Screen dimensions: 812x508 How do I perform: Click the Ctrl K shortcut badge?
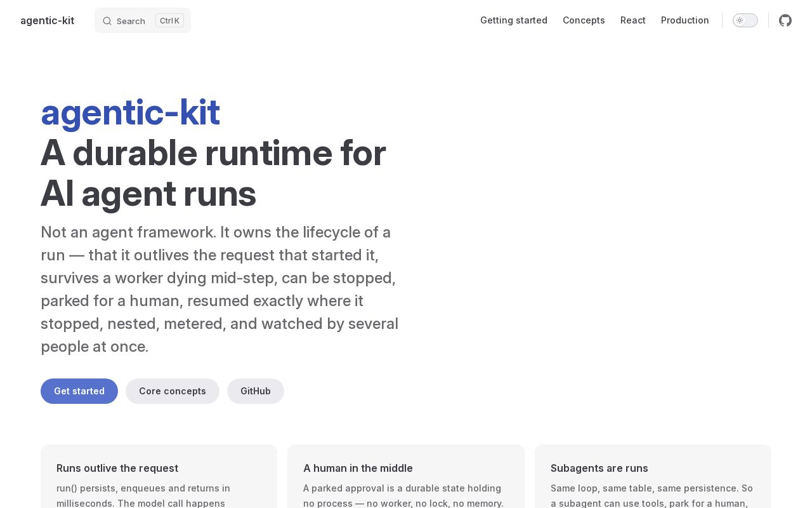(169, 20)
